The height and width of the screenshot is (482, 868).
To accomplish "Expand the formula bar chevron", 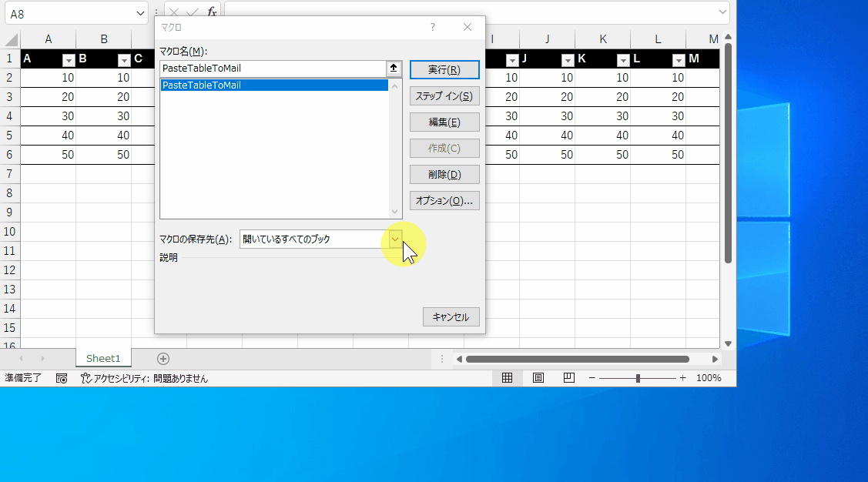I will click(722, 12).
